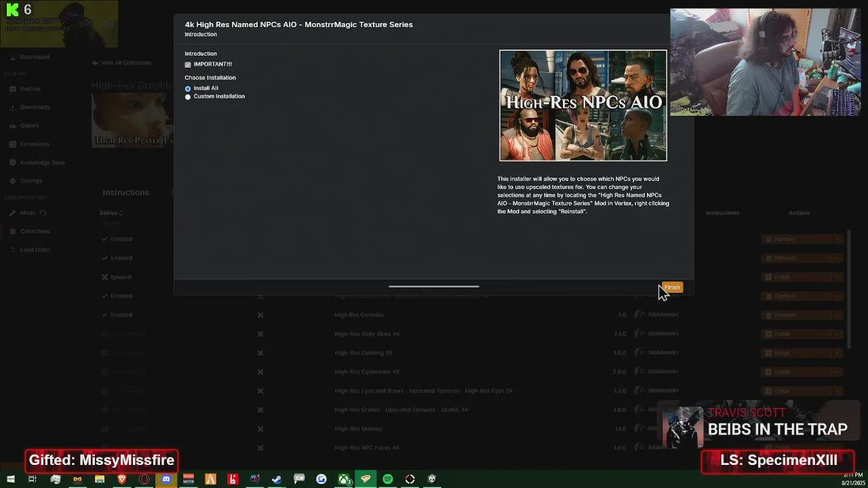The width and height of the screenshot is (868, 488).
Task: Open File Explorer from the taskbar
Action: coord(100,479)
